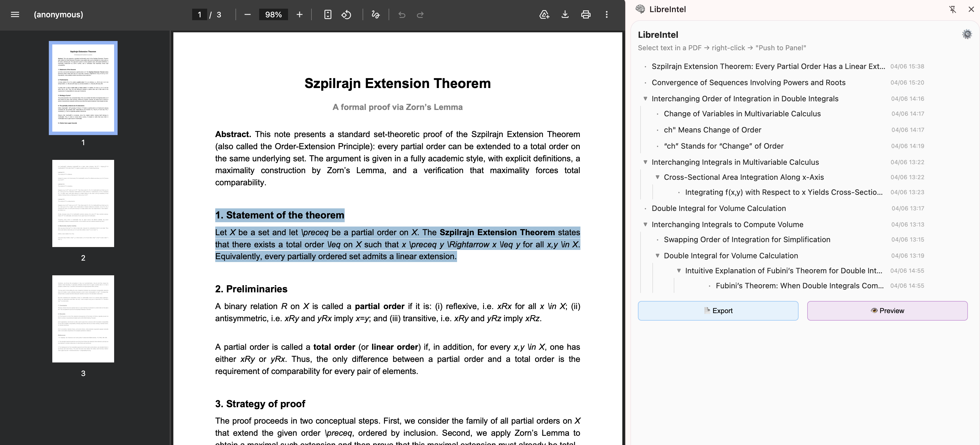Collapse 'Interchanging Integrals to Compute Volume'
980x445 pixels.
646,224
